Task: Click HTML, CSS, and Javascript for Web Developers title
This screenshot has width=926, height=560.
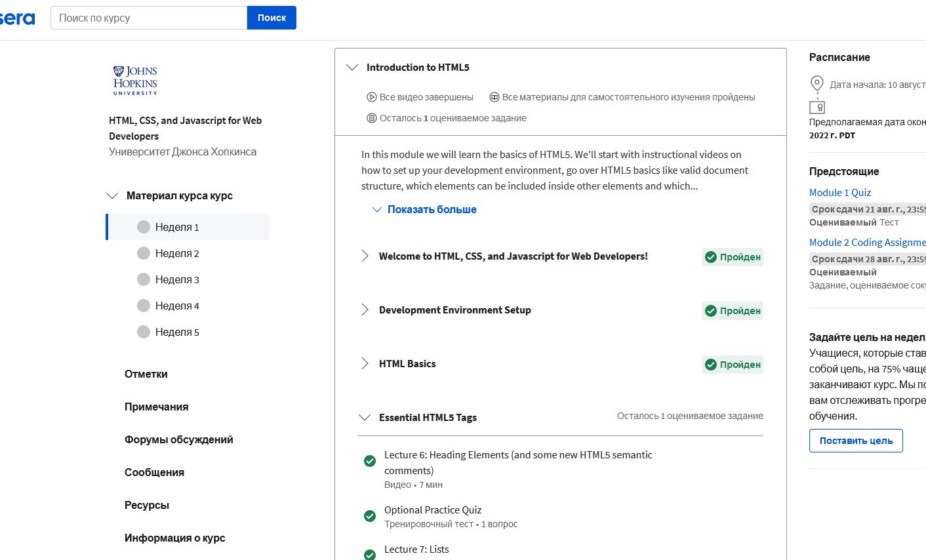Action: click(186, 128)
